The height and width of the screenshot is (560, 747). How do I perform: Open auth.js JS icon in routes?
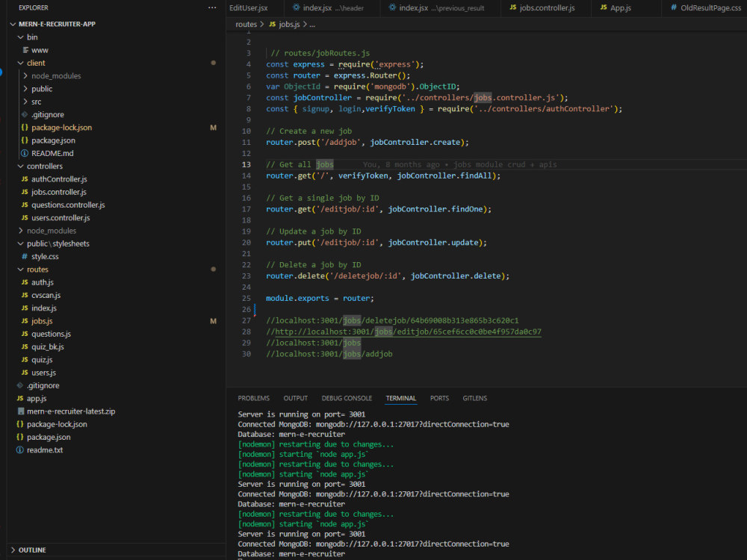pyautogui.click(x=25, y=282)
